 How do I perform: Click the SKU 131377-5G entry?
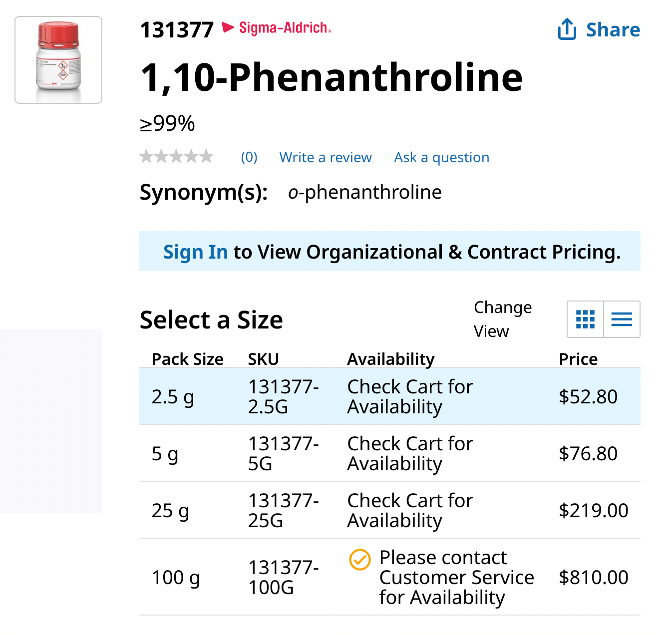(x=283, y=454)
